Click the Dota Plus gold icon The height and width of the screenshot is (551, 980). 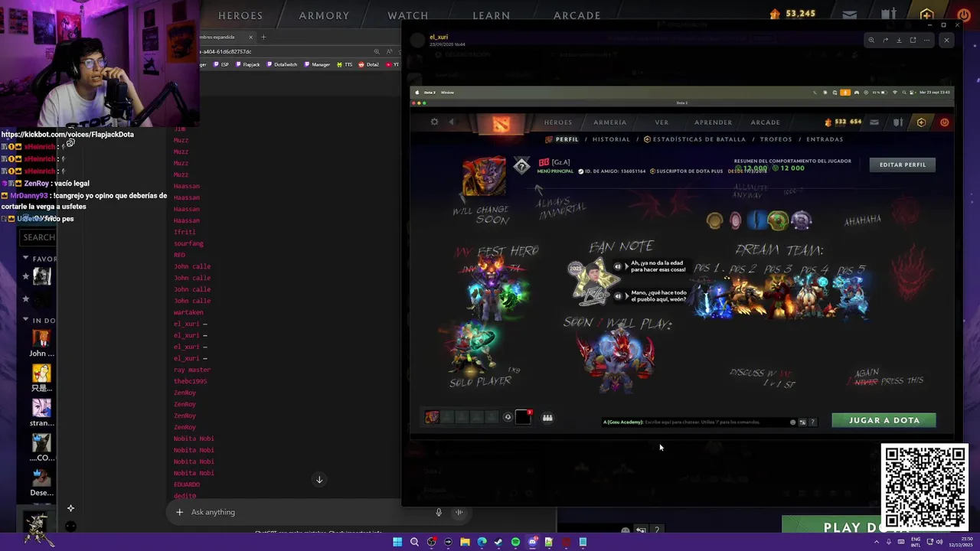tap(926, 15)
